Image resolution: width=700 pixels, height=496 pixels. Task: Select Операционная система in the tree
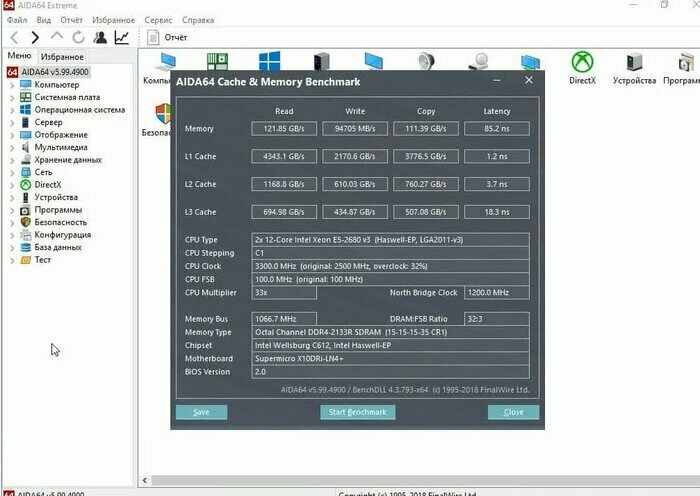[79, 109]
